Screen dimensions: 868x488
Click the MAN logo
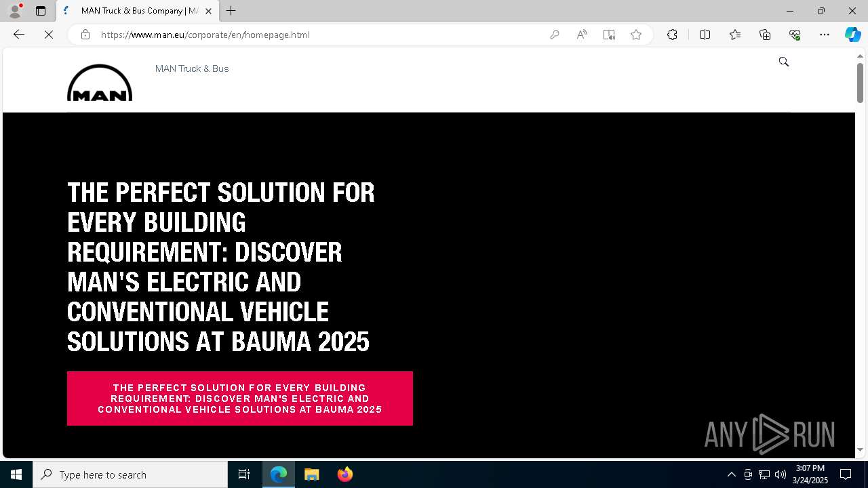100,83
